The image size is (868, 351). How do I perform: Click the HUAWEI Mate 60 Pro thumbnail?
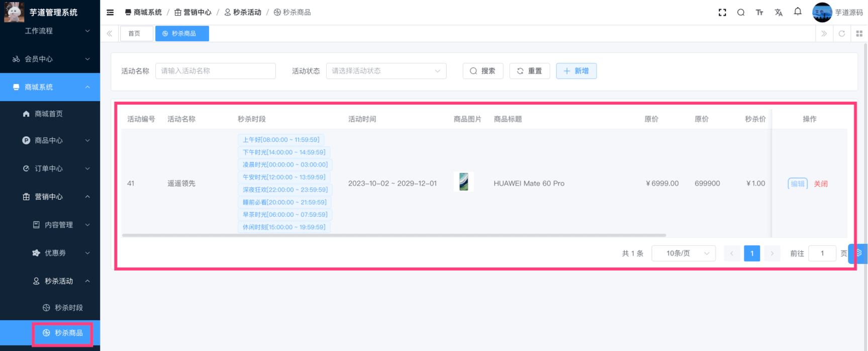[463, 182]
